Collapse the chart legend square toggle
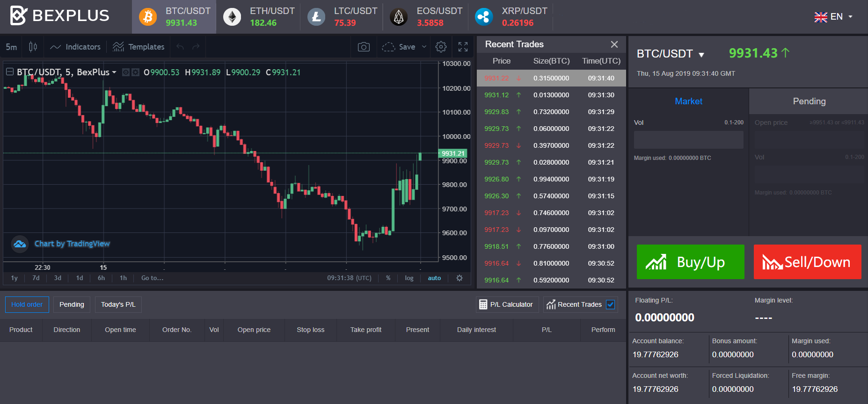 click(9, 72)
